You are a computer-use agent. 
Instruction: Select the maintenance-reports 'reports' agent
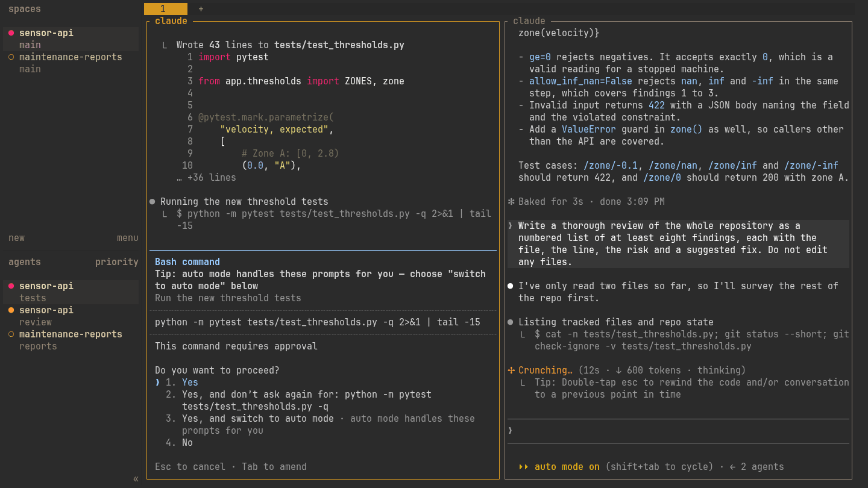pos(71,340)
